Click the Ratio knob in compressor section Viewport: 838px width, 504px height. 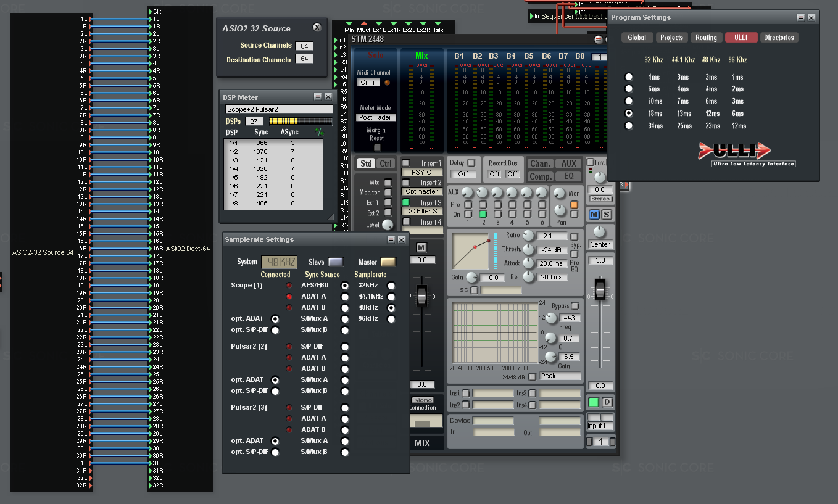pos(528,236)
